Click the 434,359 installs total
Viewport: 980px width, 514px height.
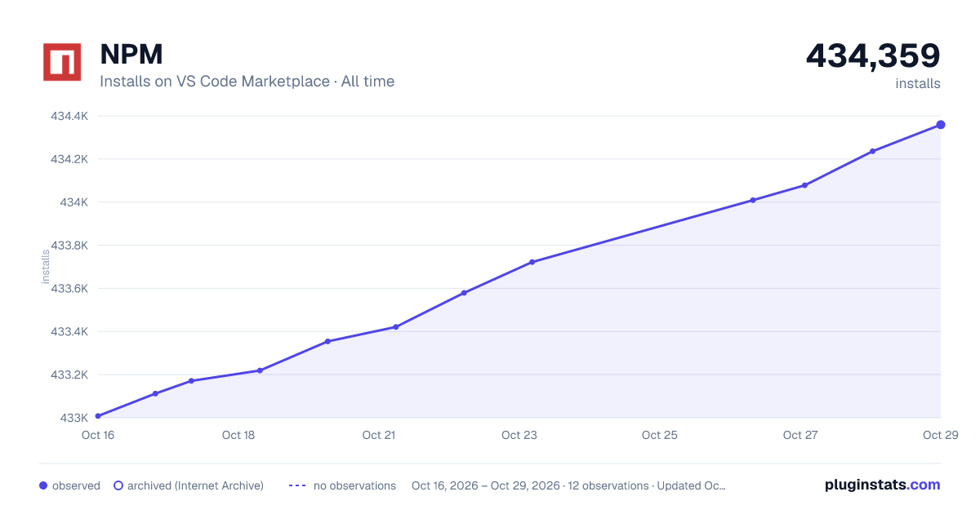(x=873, y=55)
